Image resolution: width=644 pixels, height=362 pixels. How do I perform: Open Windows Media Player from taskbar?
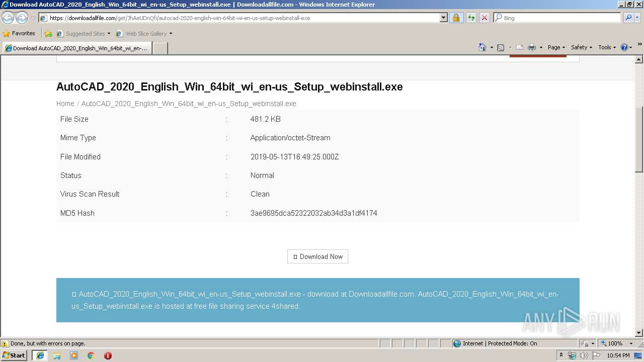[74, 355]
